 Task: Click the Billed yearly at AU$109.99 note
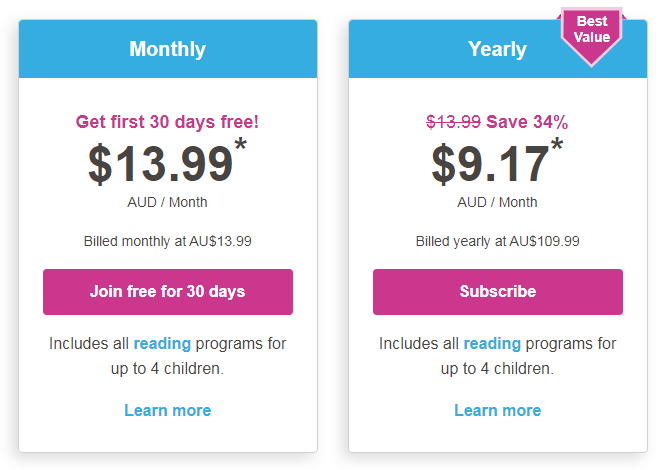(497, 241)
